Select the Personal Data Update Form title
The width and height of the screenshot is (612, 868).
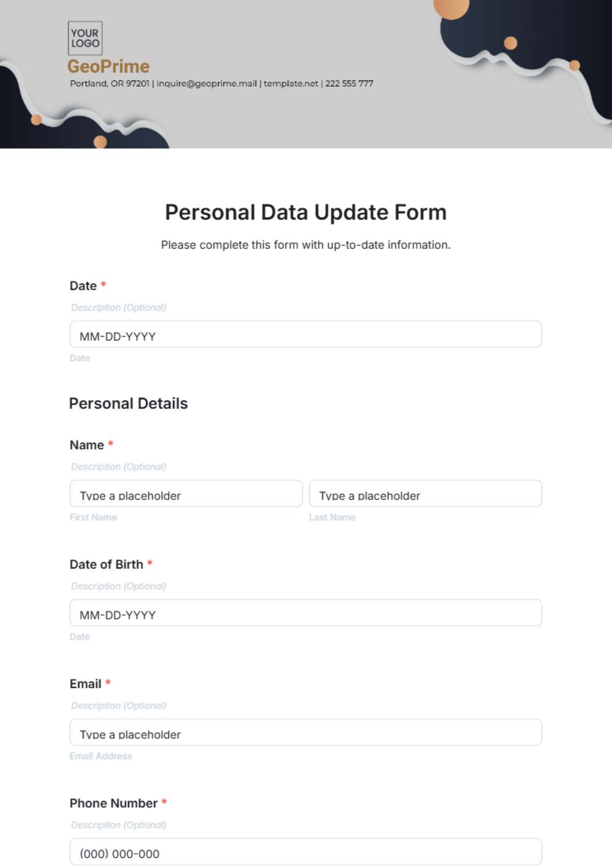coord(306,213)
